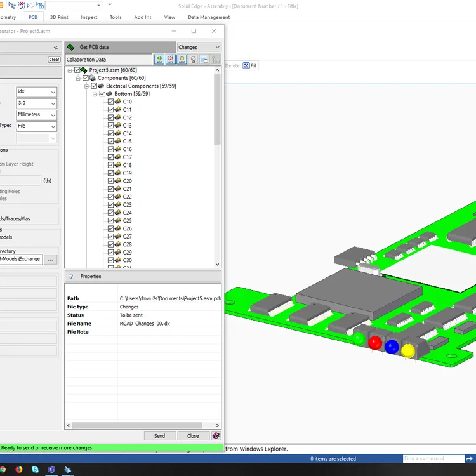Viewport: 476px width, 476px height.
Task: Click the C10 component icon
Action: click(118, 102)
